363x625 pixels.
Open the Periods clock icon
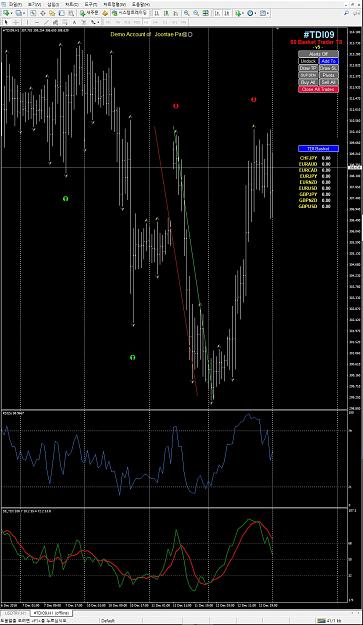pyautogui.click(x=250, y=13)
